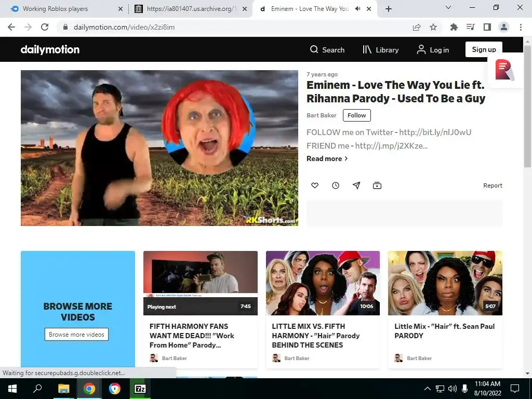Expand description with Read more
Image resolution: width=532 pixels, height=399 pixels.
point(327,158)
